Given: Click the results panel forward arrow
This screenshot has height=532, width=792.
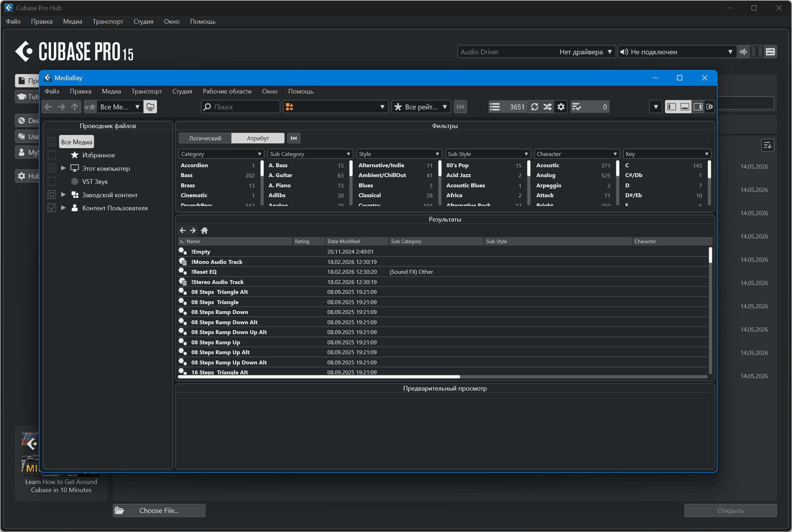Looking at the screenshot, I should click(x=193, y=230).
